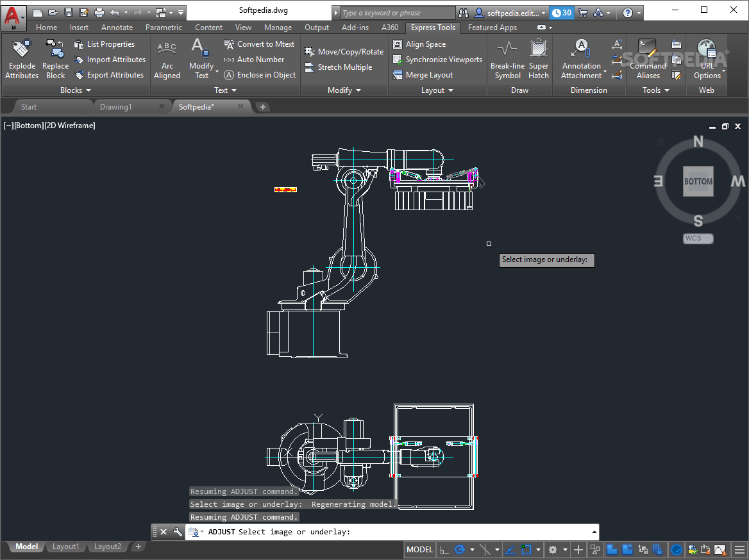Toggle isometric drafting in the status bar
The height and width of the screenshot is (560, 749).
pyautogui.click(x=484, y=550)
